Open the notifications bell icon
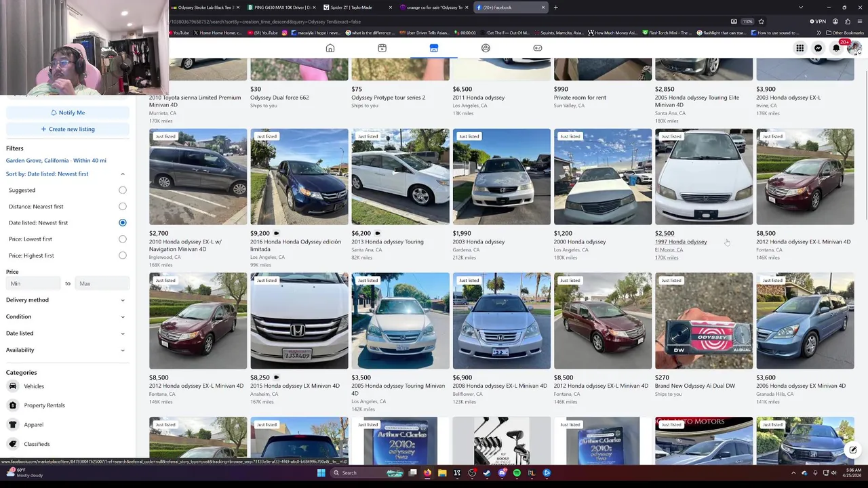This screenshot has width=868, height=488. tap(836, 48)
